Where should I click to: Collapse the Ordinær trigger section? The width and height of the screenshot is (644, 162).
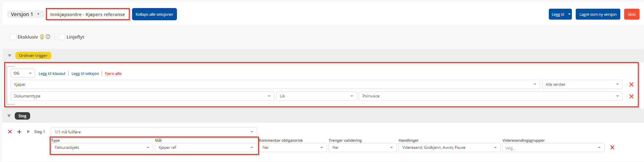click(10, 56)
